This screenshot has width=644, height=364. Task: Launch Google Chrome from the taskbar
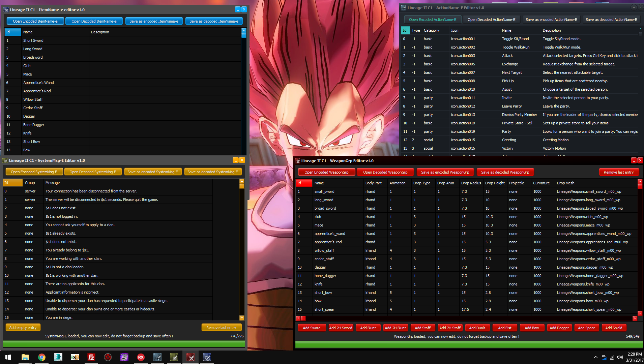(42, 357)
